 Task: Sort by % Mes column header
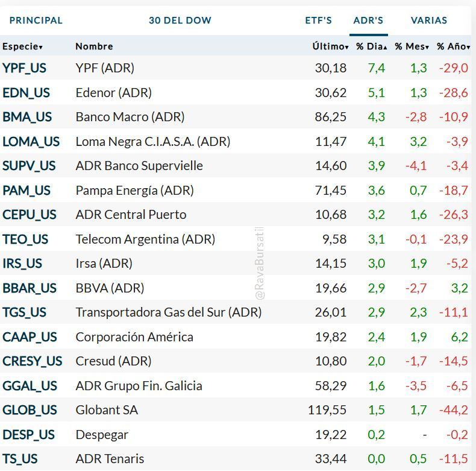[412, 46]
